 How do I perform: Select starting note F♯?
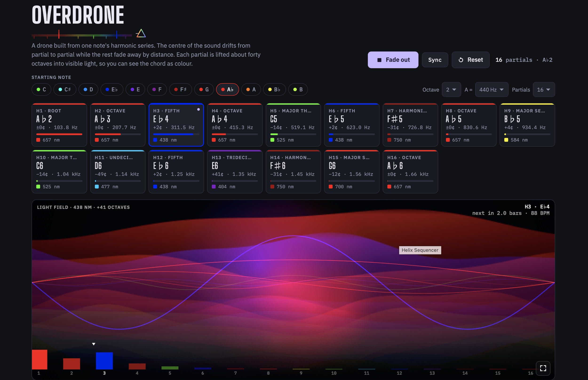point(180,89)
